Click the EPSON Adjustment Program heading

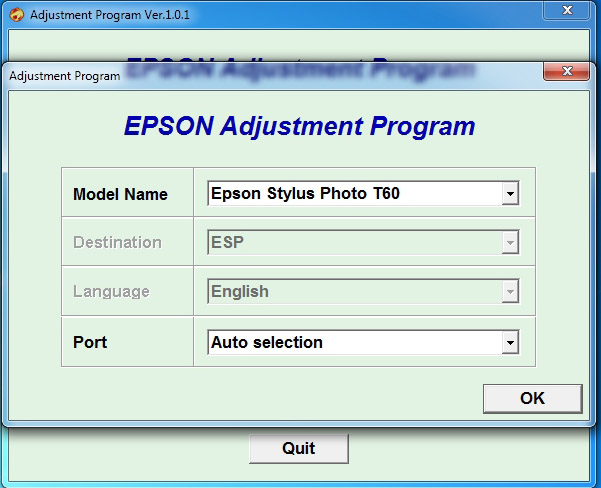point(299,126)
